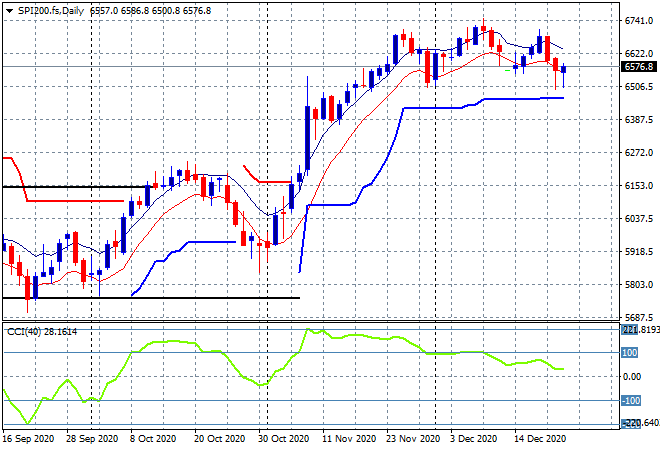Click the 23 Nov 2020 date label
The height and width of the screenshot is (450, 660).
pos(413,439)
